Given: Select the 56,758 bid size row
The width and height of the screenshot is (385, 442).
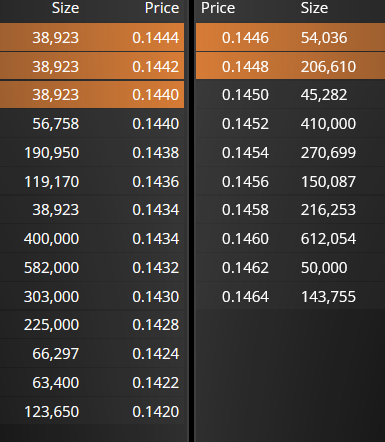Looking at the screenshot, I should (92, 124).
